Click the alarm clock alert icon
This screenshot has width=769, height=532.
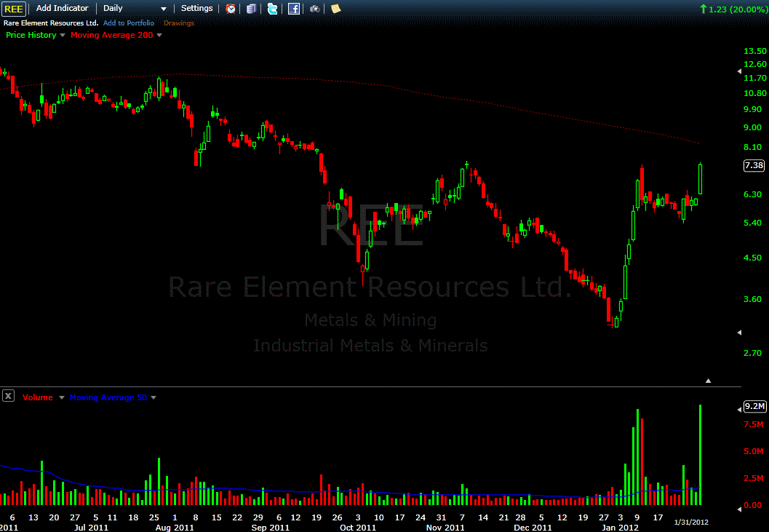click(x=231, y=8)
